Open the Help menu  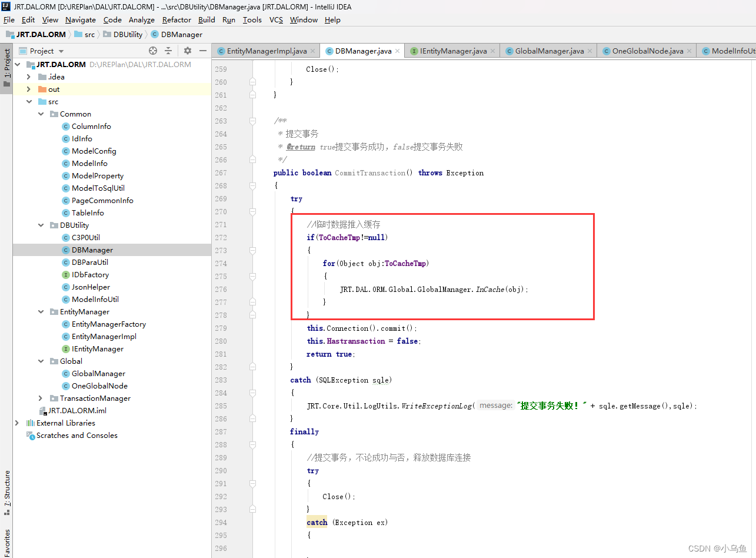click(332, 19)
